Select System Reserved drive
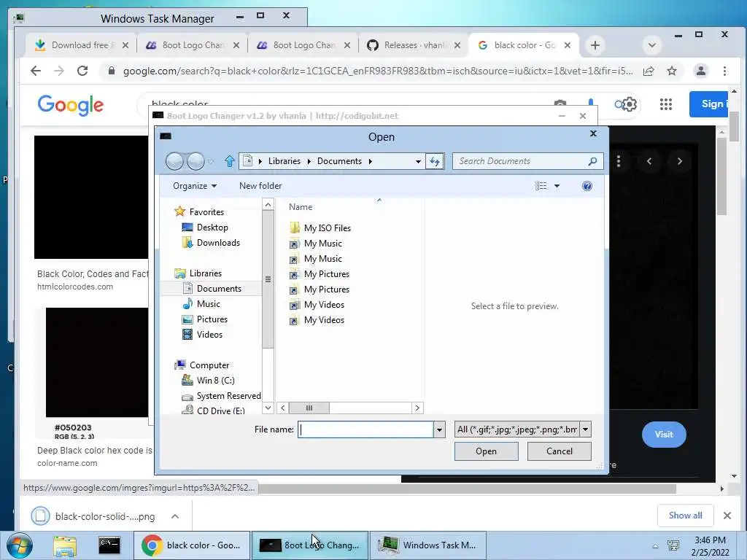 pyautogui.click(x=228, y=395)
